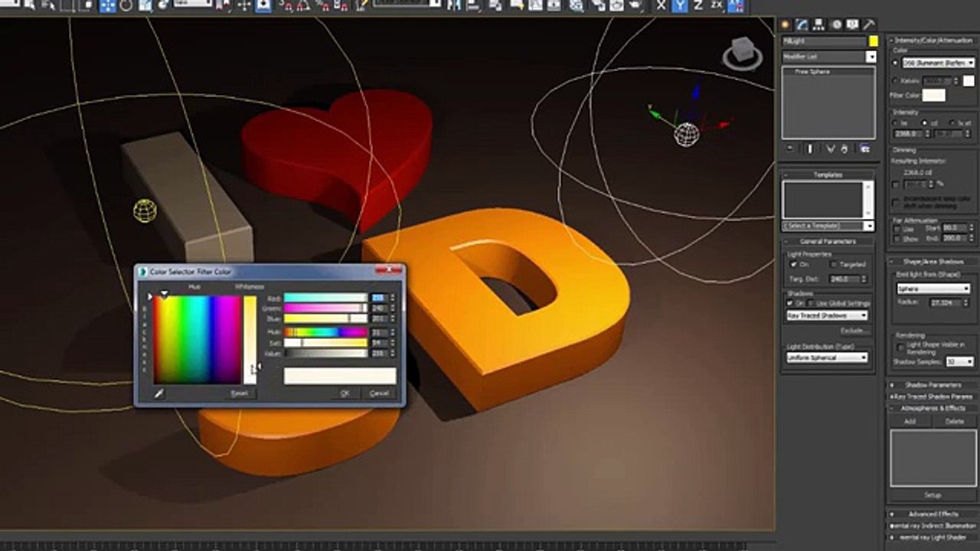Open the Utilities hammer tab icon

click(x=869, y=24)
